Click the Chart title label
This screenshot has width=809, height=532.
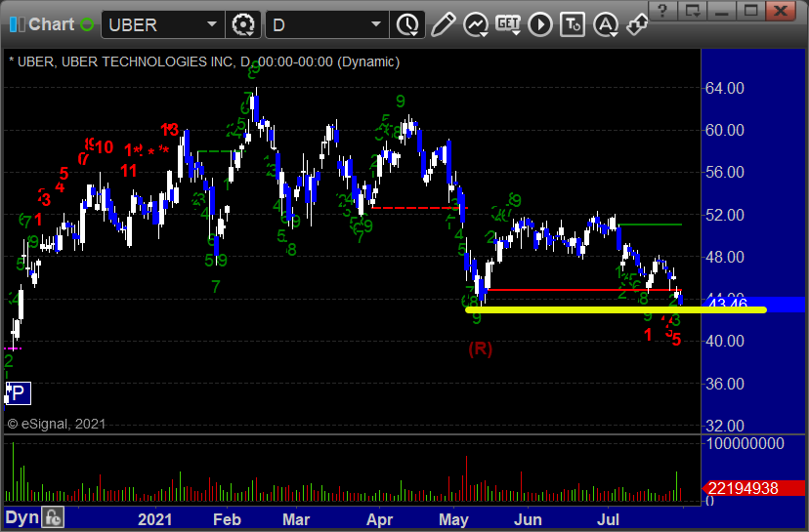[52, 24]
